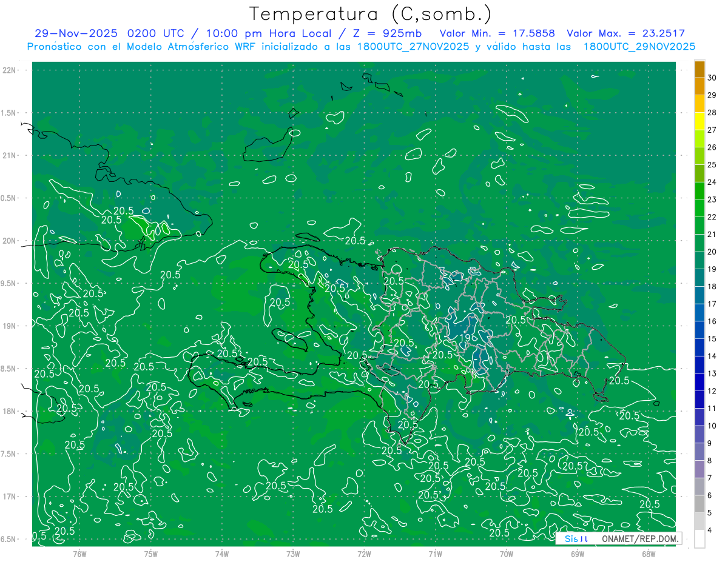Image resolution: width=728 pixels, height=562 pixels.
Task: Pick the white swatch below legend 4
Action: (699, 539)
